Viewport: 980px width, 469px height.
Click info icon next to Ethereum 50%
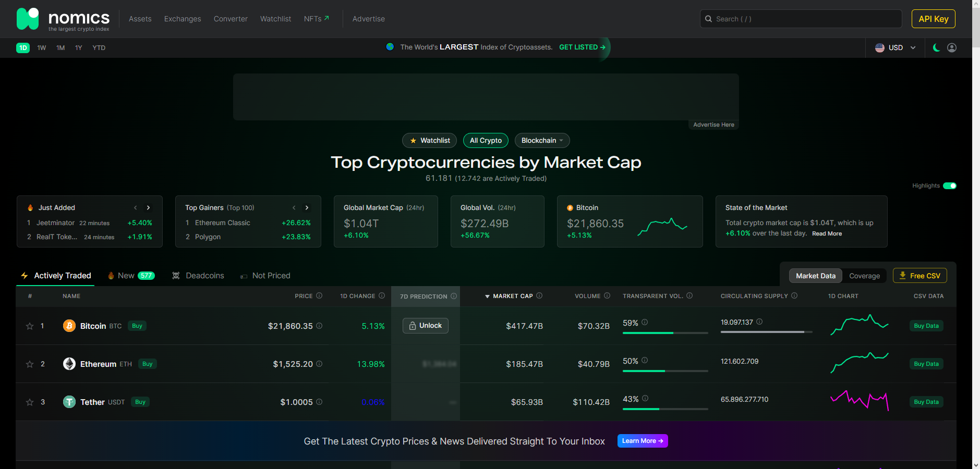click(645, 360)
